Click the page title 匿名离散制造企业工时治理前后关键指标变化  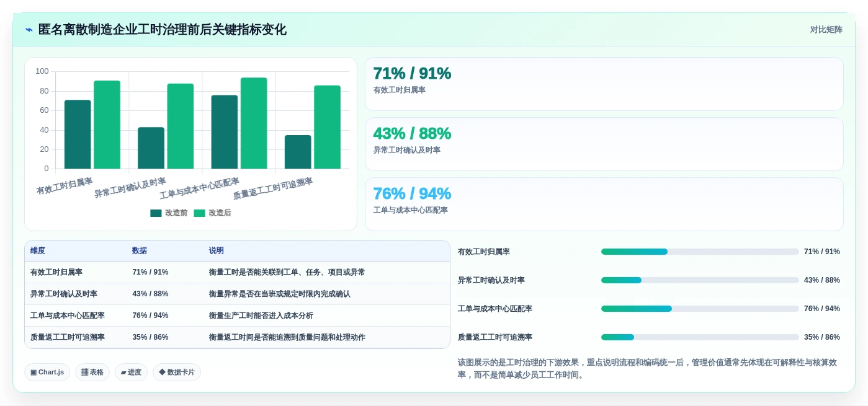point(163,30)
